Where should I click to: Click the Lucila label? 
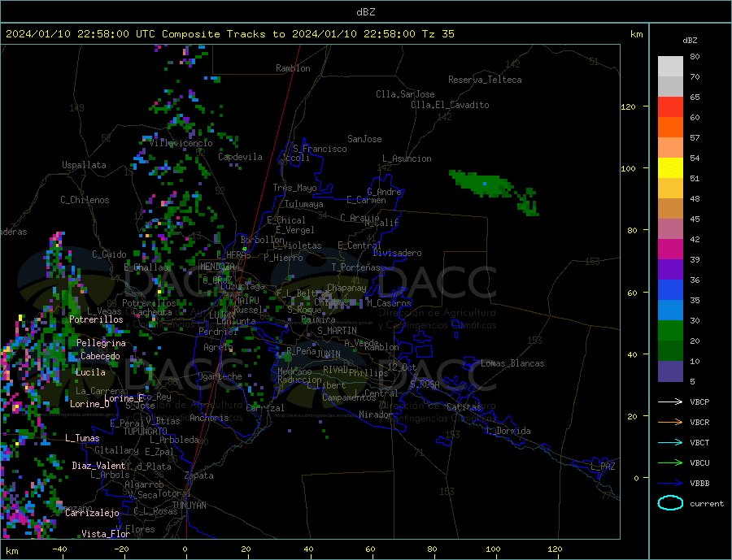point(90,372)
